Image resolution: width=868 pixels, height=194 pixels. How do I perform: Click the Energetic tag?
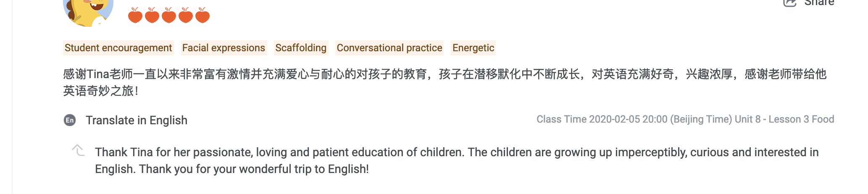click(473, 48)
